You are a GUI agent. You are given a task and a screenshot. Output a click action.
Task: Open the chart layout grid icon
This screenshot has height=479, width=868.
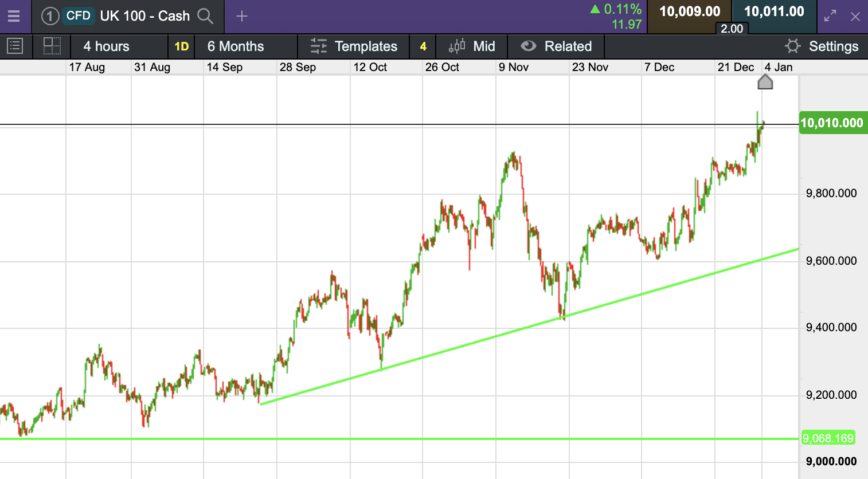(52, 46)
